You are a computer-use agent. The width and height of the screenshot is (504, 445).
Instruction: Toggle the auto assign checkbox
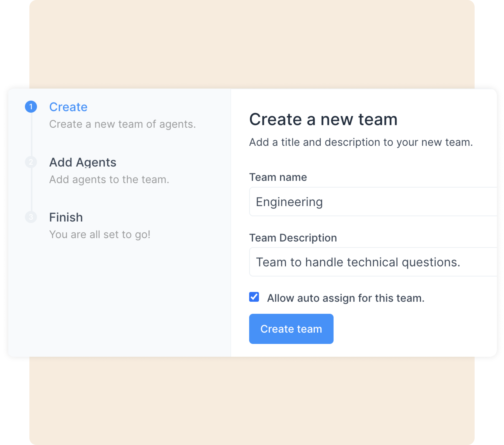point(254,297)
